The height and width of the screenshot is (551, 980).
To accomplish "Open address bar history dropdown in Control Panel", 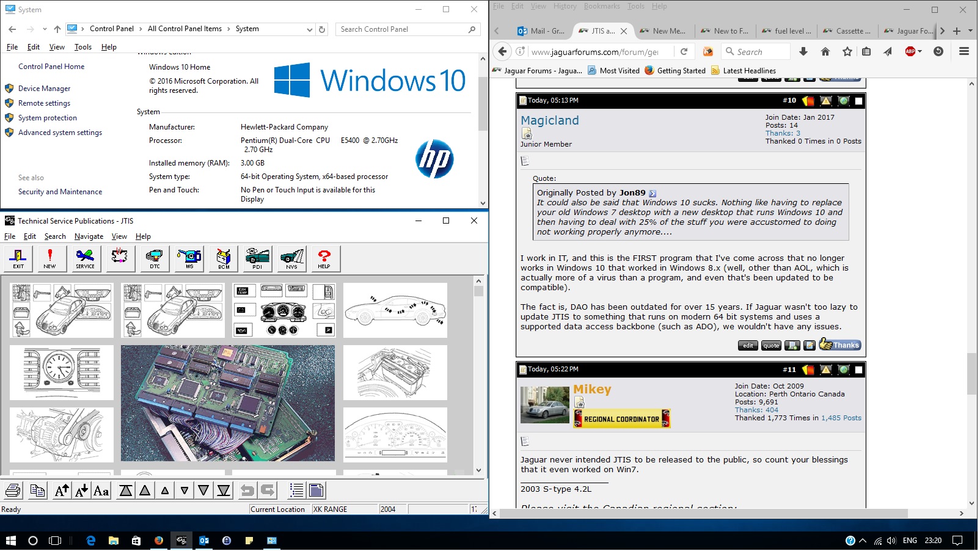I will pyautogui.click(x=309, y=29).
